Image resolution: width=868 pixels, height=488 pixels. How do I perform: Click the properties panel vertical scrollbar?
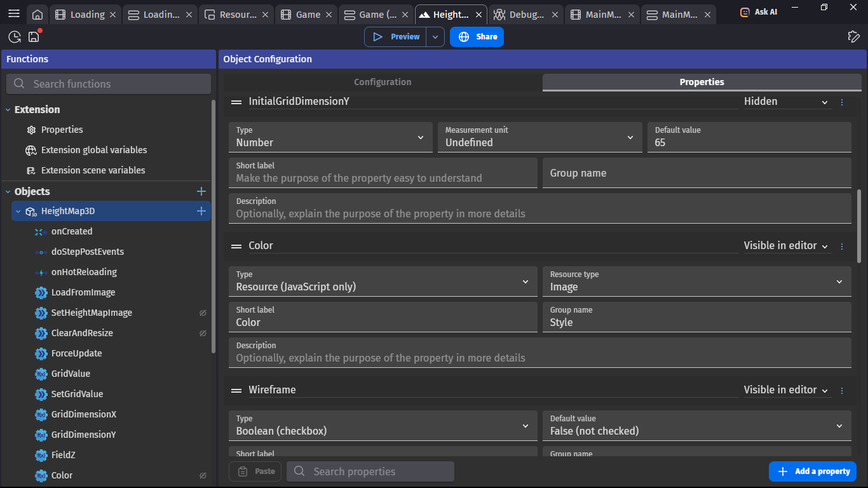859,226
